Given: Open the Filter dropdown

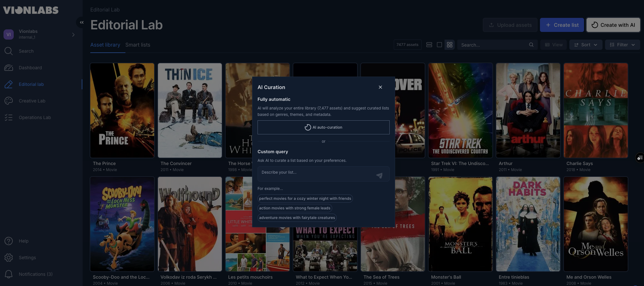Looking at the screenshot, I should click(x=622, y=45).
